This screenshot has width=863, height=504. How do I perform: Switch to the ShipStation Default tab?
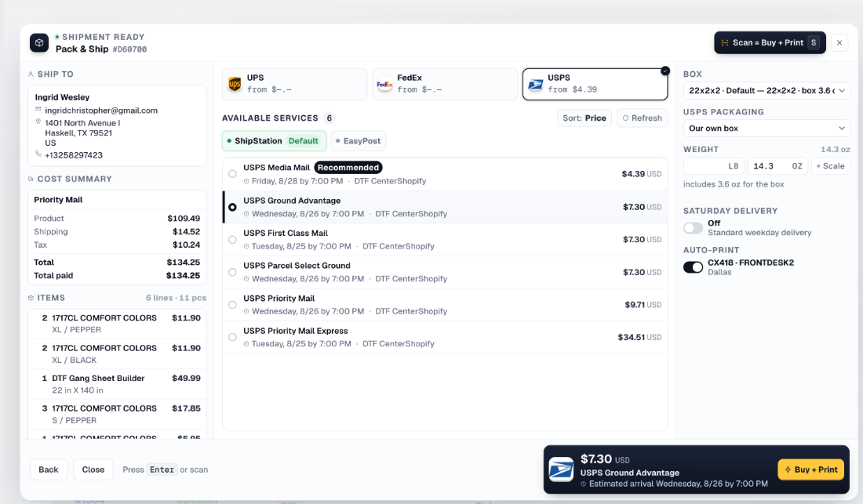[274, 141]
